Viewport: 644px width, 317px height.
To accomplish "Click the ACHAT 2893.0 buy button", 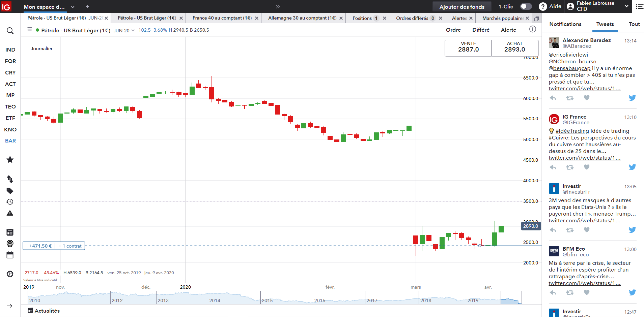I will 515,48.
